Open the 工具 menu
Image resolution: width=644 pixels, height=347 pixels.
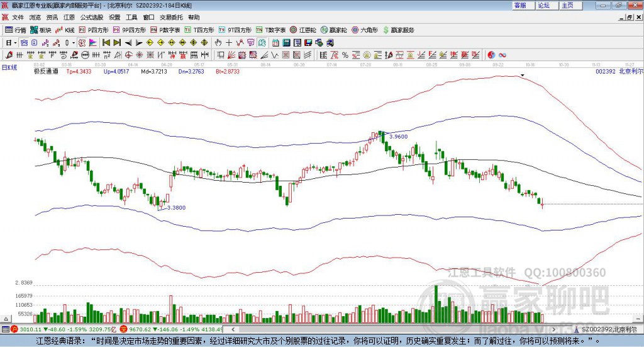131,17
